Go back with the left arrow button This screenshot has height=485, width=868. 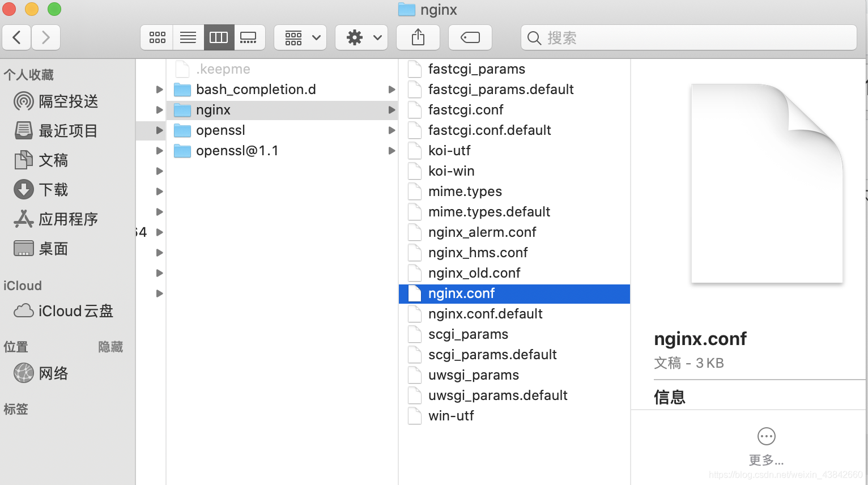(17, 38)
